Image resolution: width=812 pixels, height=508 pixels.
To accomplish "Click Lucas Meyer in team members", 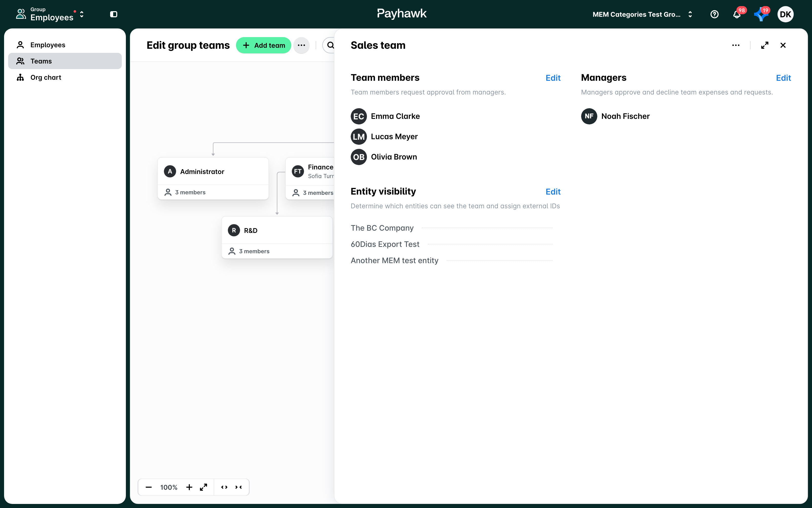I will (x=394, y=136).
